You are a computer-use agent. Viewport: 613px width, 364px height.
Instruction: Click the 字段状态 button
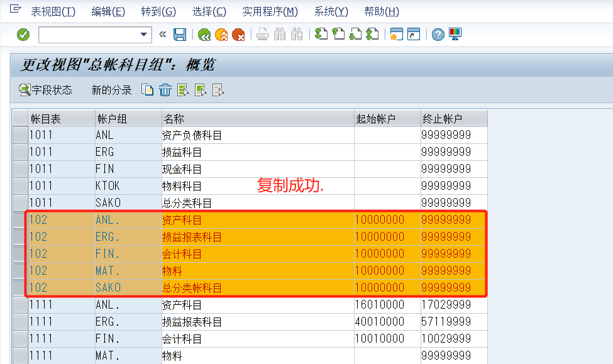(x=45, y=91)
